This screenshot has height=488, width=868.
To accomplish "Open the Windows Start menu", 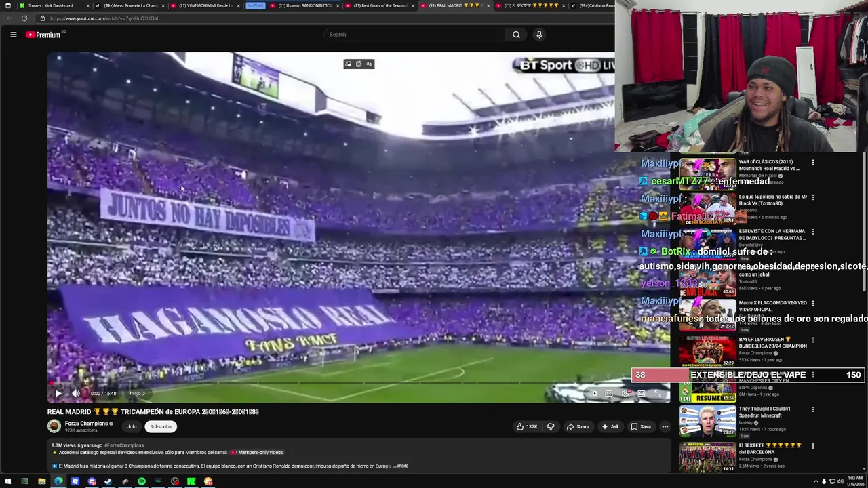I will (7, 482).
